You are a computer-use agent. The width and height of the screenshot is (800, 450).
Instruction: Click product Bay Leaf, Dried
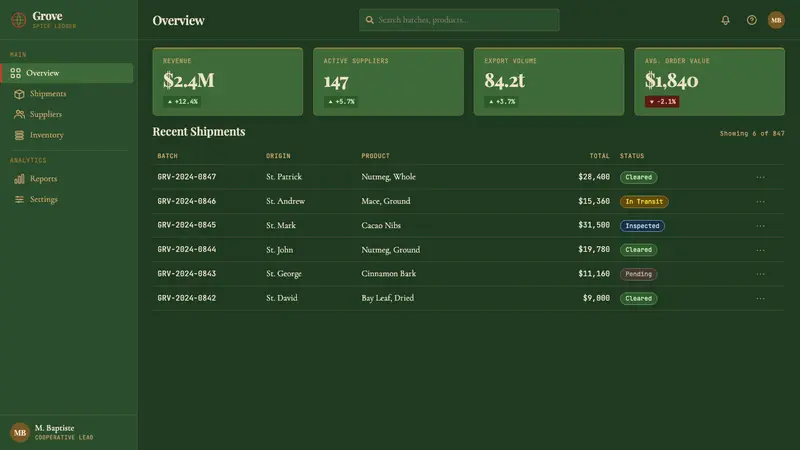[x=388, y=298]
